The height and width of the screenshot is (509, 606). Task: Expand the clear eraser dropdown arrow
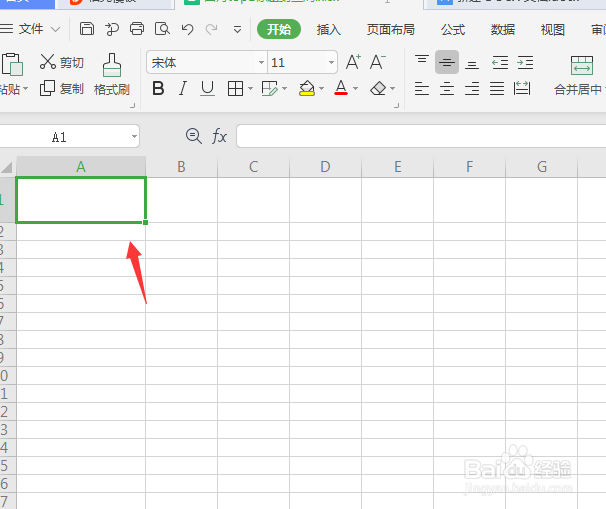click(393, 89)
